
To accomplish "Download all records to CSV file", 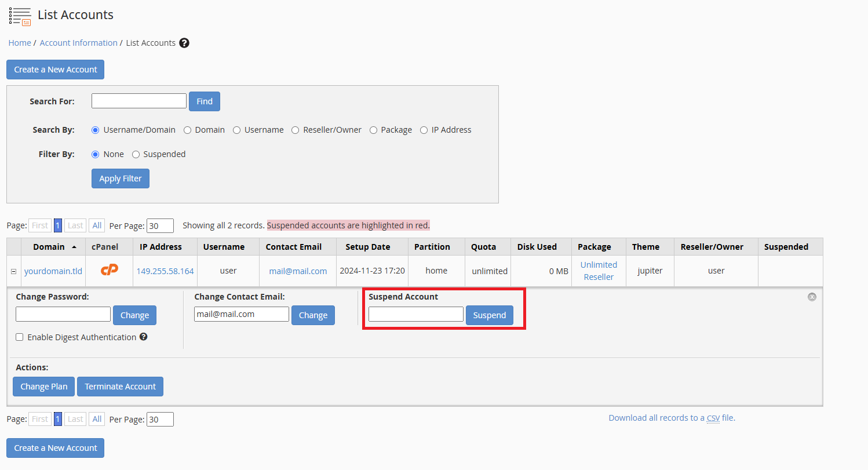I will [x=672, y=418].
